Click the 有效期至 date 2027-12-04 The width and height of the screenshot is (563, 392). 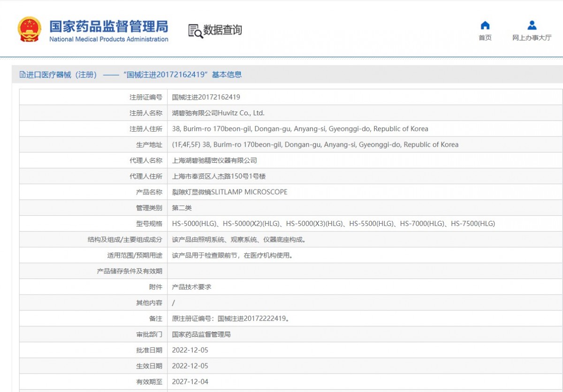tap(190, 382)
